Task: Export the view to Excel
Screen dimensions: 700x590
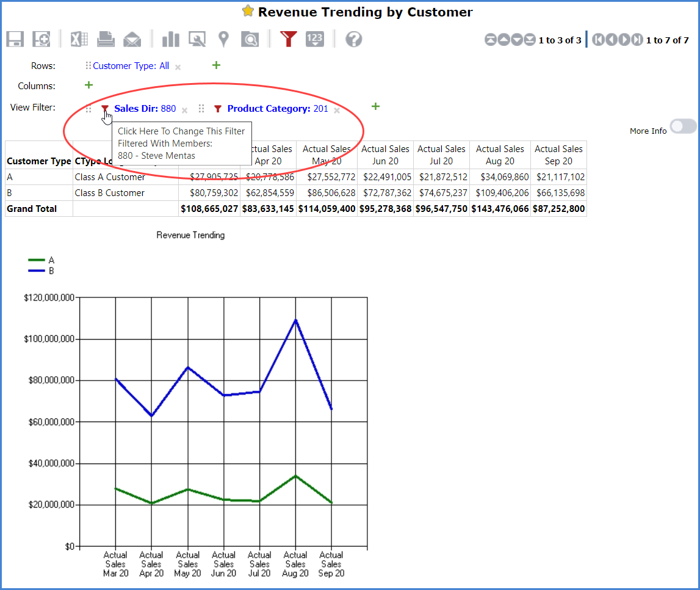Action: pyautogui.click(x=79, y=39)
